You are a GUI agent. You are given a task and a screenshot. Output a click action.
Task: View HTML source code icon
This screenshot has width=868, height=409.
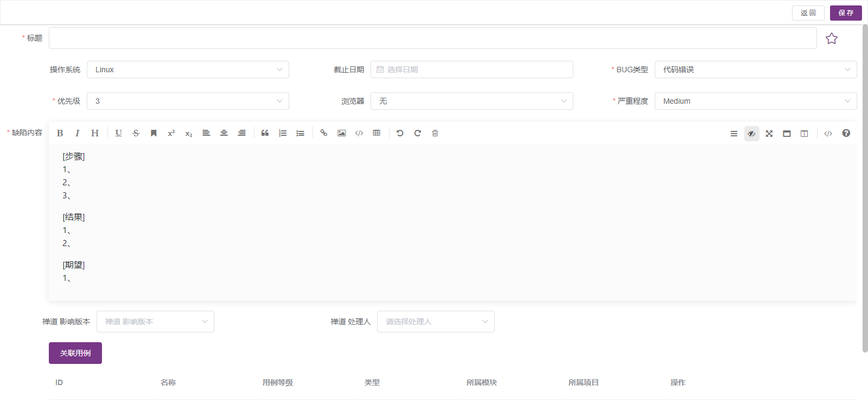tap(828, 134)
